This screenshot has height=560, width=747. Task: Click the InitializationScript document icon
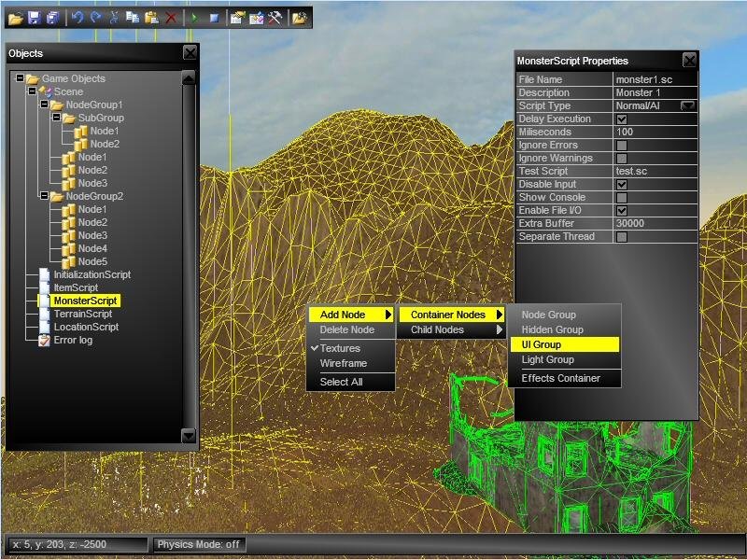coord(44,274)
